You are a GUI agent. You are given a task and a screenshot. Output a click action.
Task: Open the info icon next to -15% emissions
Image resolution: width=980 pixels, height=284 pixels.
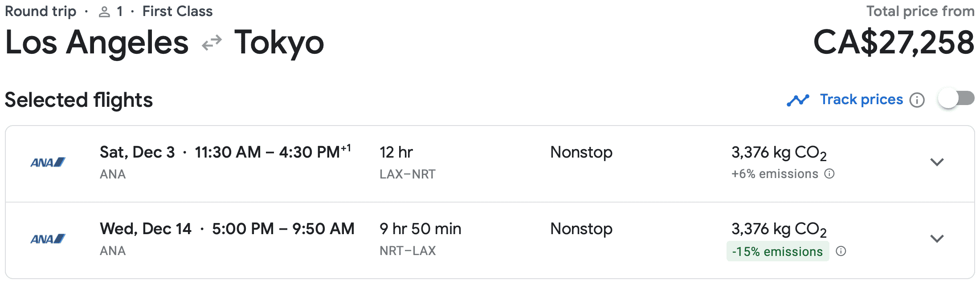pyautogui.click(x=841, y=252)
